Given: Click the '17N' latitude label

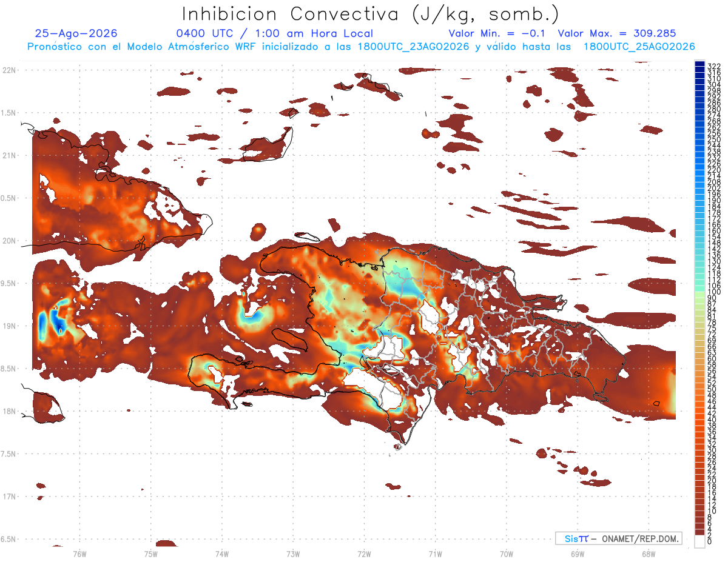Looking at the screenshot, I should pyautogui.click(x=9, y=497).
